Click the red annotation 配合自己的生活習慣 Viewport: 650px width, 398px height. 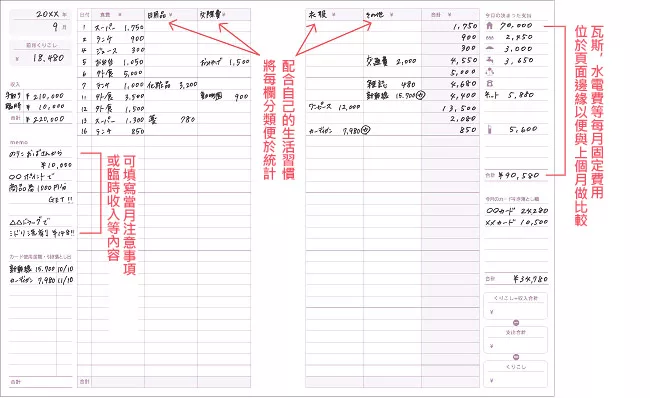(288, 120)
